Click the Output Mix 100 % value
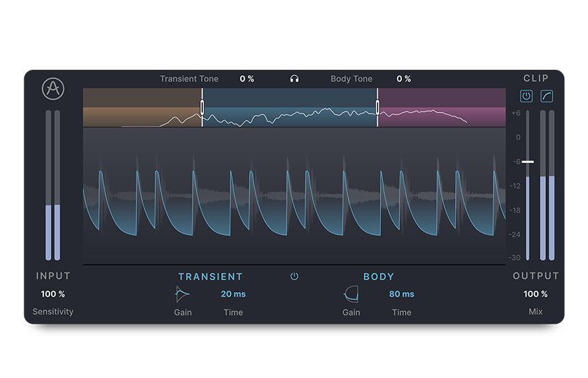The width and height of the screenshot is (588, 378). click(x=536, y=294)
